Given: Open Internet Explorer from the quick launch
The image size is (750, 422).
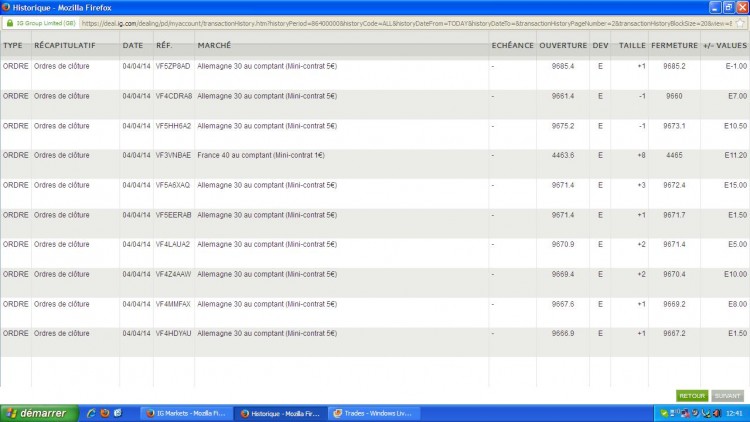Looking at the screenshot, I should point(91,413).
